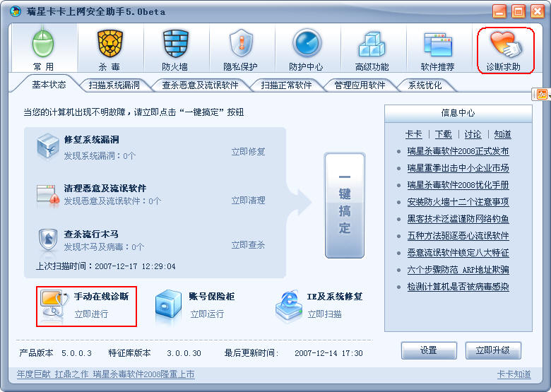Open the 卡卡 link in 信息中心
This screenshot has width=551, height=392.
[413, 134]
